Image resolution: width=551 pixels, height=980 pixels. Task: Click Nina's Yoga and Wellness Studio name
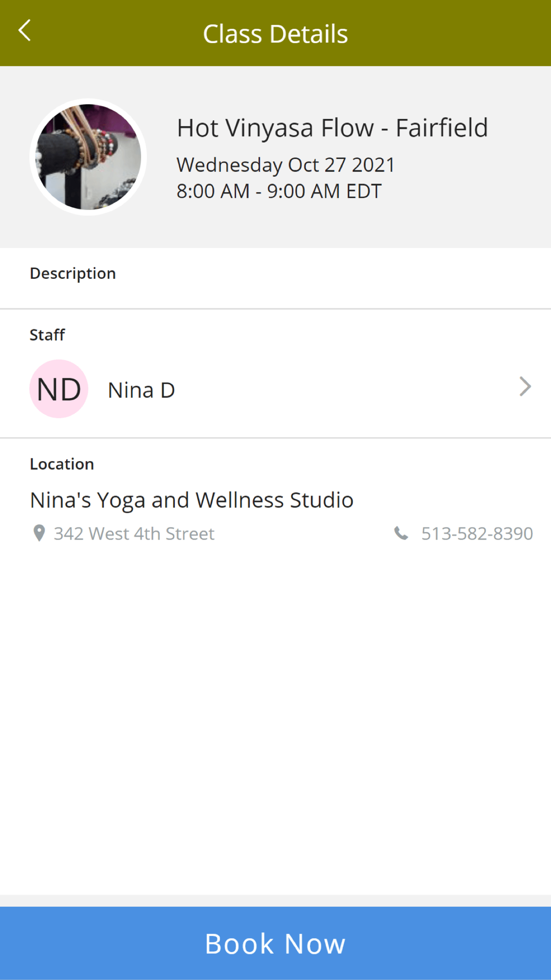(192, 500)
